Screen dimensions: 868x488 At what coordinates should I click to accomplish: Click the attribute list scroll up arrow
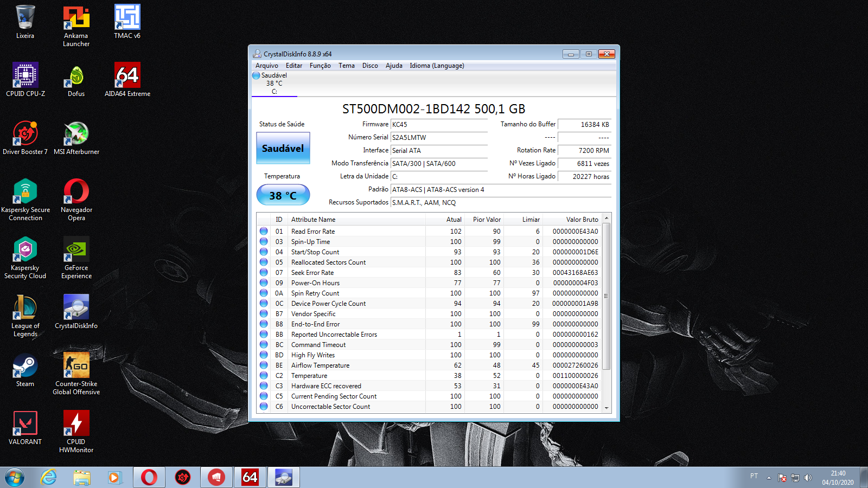(x=607, y=218)
